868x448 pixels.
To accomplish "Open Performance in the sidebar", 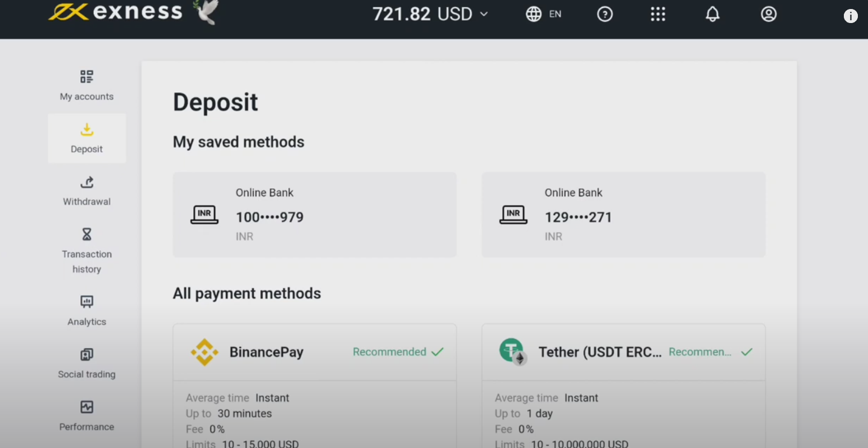I will pyautogui.click(x=87, y=415).
